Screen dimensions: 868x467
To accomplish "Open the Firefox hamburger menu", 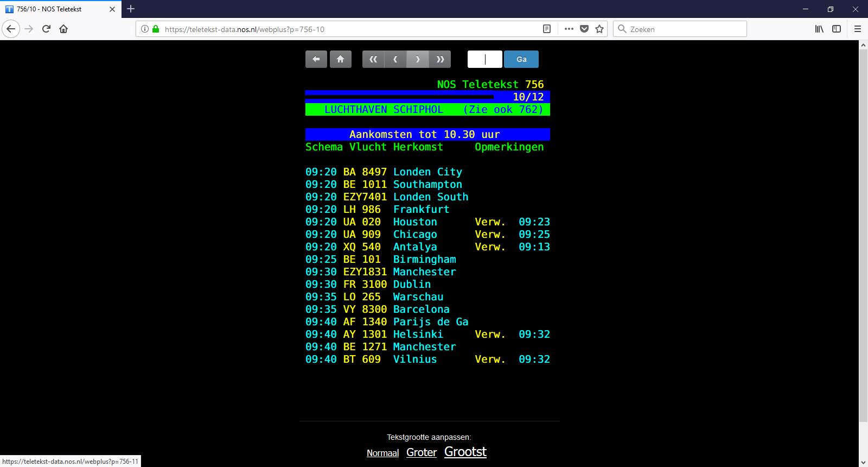I will (x=858, y=29).
